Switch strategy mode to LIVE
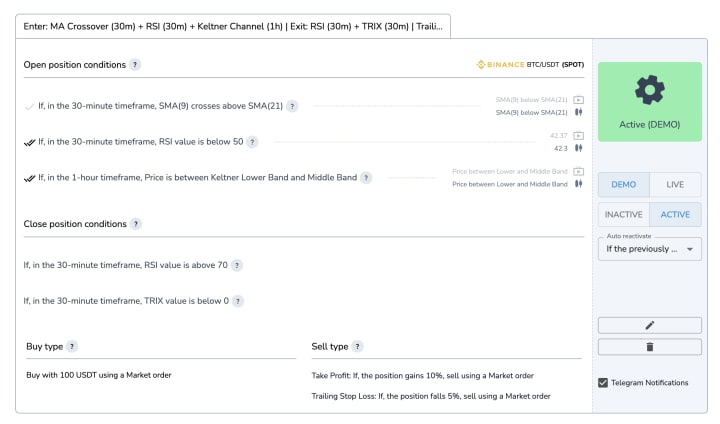The image size is (720, 424). 675,185
